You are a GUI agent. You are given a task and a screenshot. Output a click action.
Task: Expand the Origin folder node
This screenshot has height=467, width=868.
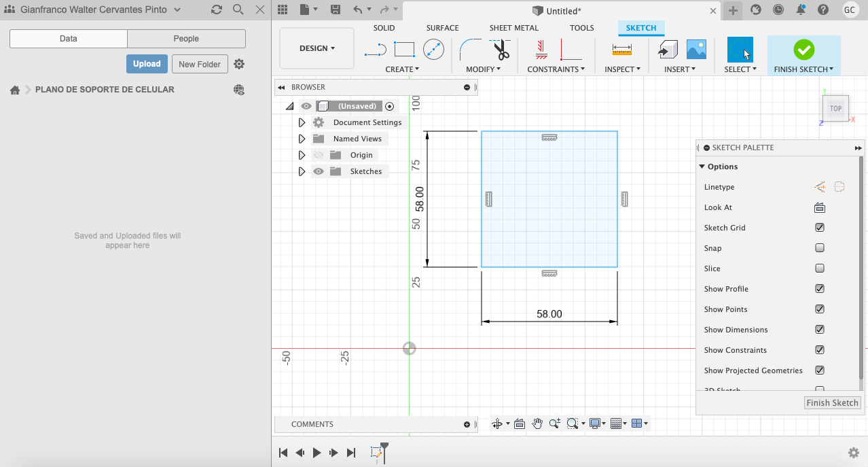click(302, 155)
